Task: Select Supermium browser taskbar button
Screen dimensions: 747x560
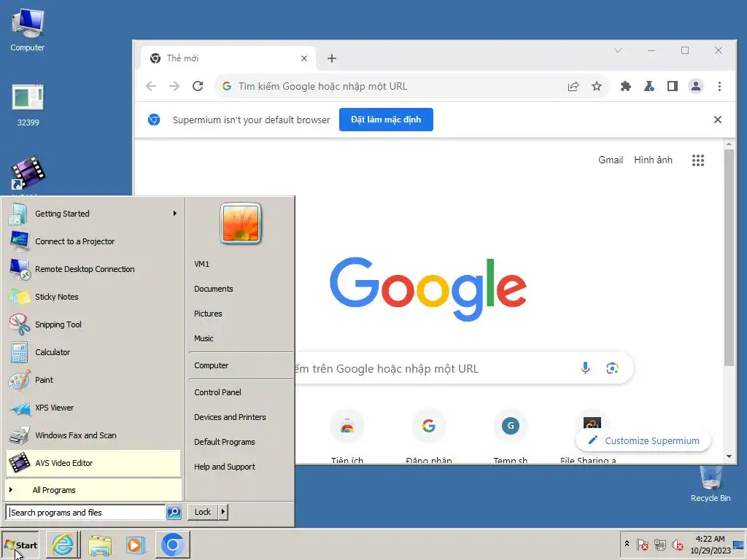Action: [172, 545]
